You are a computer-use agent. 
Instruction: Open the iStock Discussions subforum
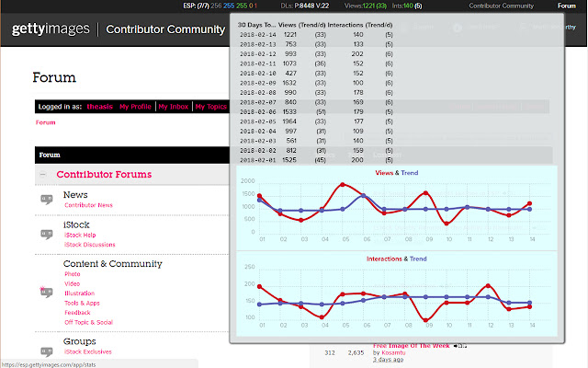pyautogui.click(x=90, y=245)
